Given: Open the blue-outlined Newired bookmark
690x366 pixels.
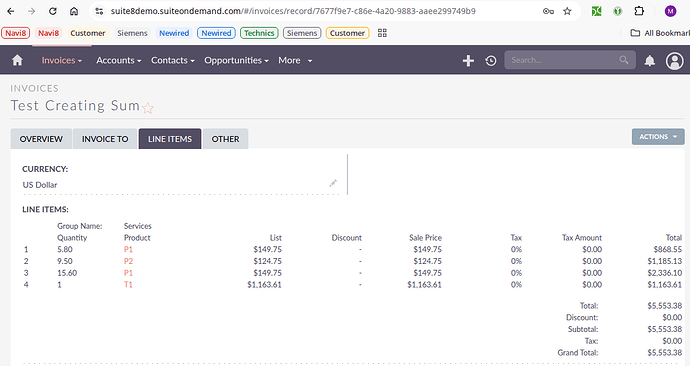Looking at the screenshot, I should click(x=216, y=33).
